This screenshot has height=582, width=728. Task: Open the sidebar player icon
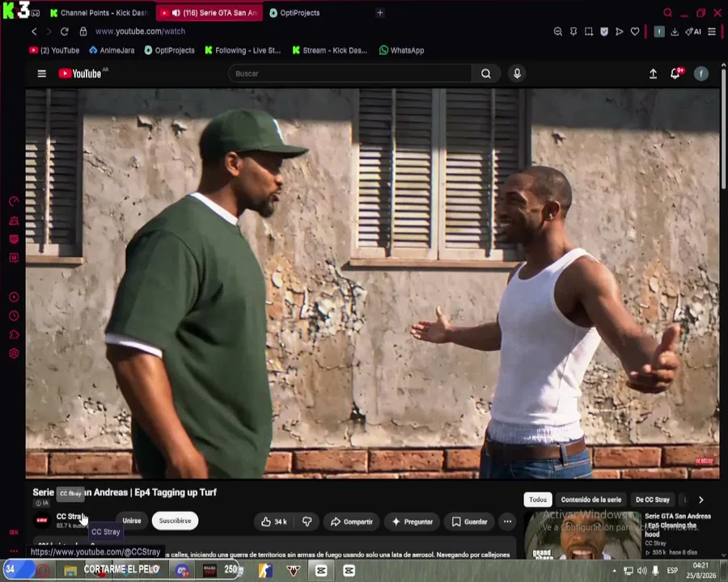(x=14, y=297)
